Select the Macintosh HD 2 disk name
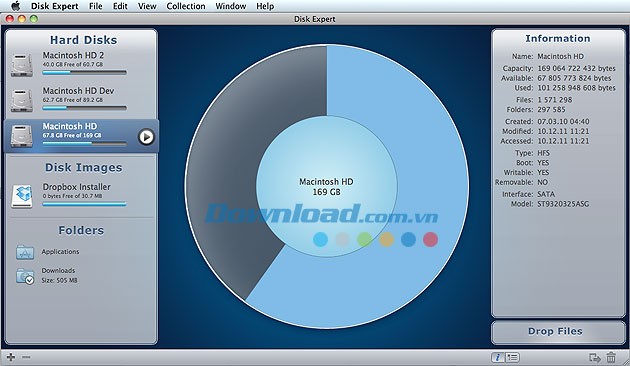 click(73, 55)
